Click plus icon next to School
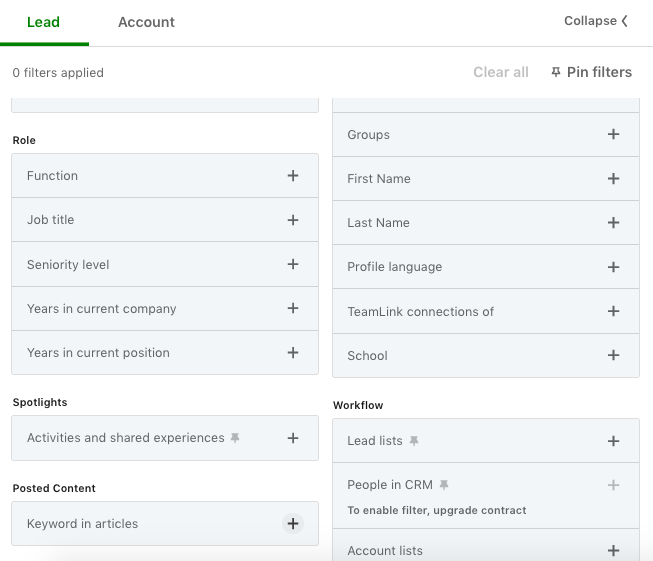 (x=613, y=356)
